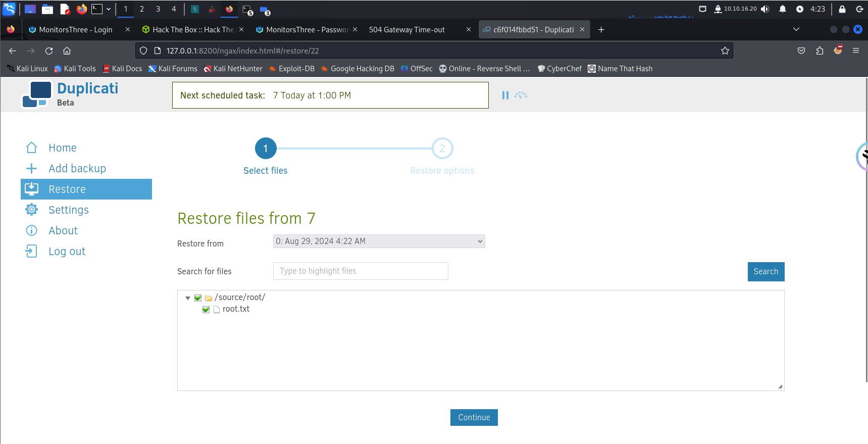The width and height of the screenshot is (868, 444).
Task: Select step 2 Restore options circle
Action: point(442,149)
